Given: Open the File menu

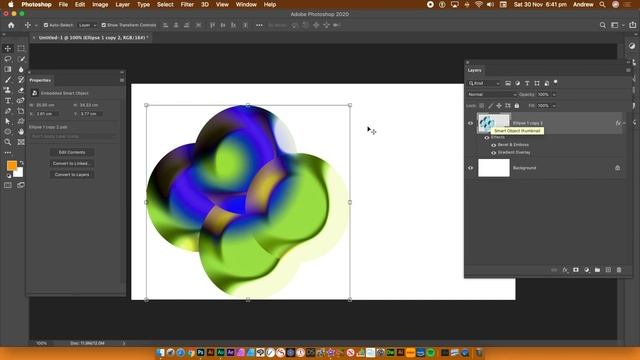Looking at the screenshot, I should (x=63, y=4).
